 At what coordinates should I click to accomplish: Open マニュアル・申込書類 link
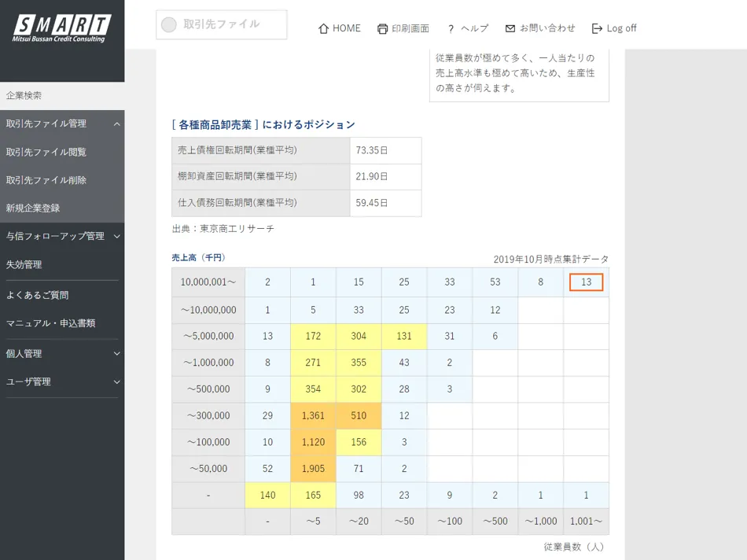[51, 323]
